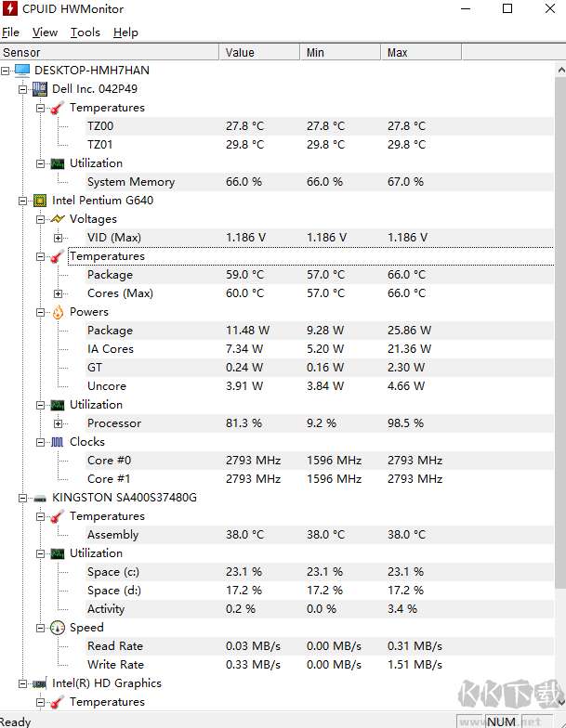Click the Clocks icon under Intel Pentium
Screen dimensions: 566x728
click(58, 442)
